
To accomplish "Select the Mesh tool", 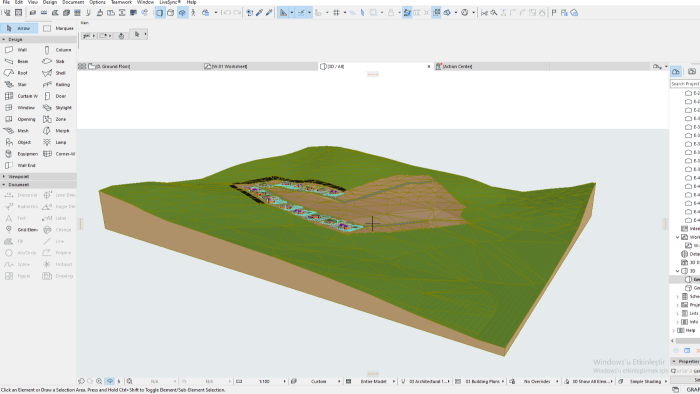I will 19,131.
